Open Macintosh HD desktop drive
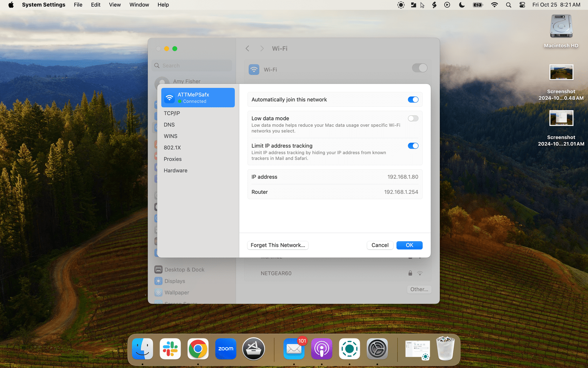This screenshot has width=588, height=368. pos(561,27)
